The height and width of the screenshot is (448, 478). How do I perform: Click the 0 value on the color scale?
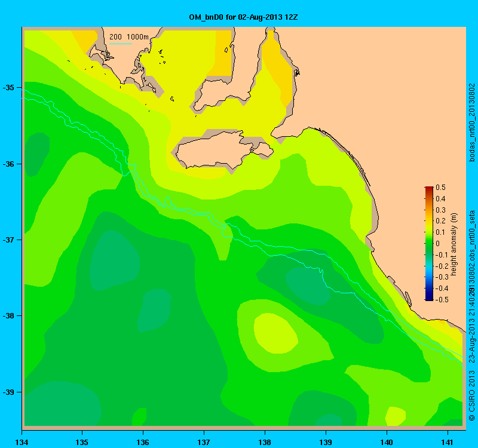pyautogui.click(x=438, y=244)
